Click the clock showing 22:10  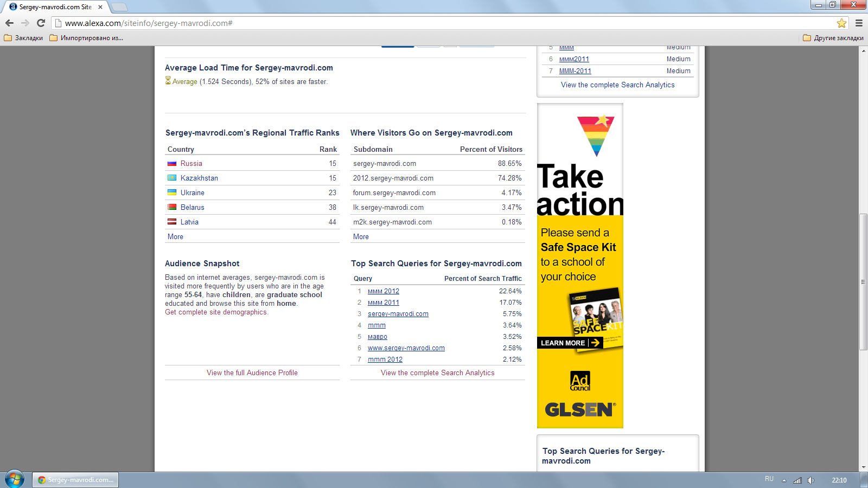(839, 480)
